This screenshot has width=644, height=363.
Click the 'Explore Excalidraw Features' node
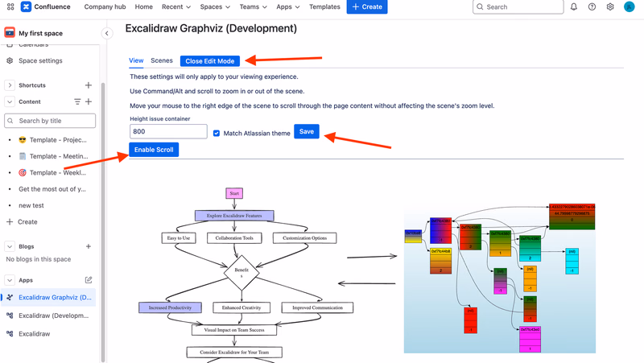(x=234, y=216)
